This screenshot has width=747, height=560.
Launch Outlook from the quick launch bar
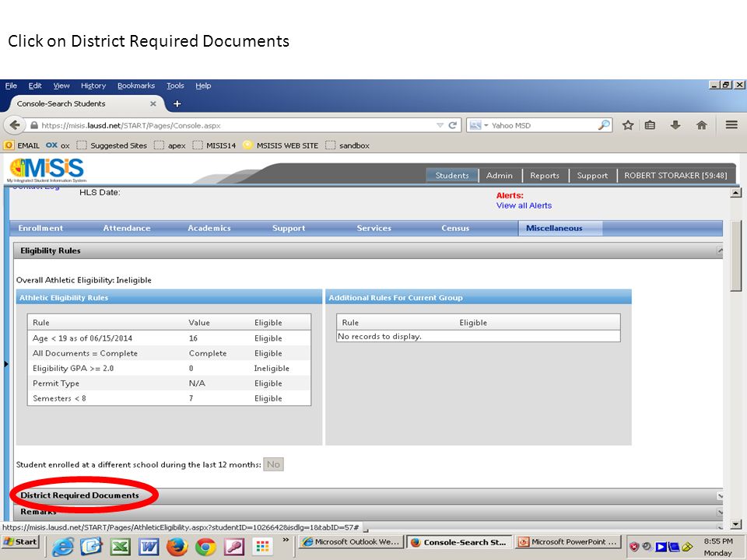point(92,546)
